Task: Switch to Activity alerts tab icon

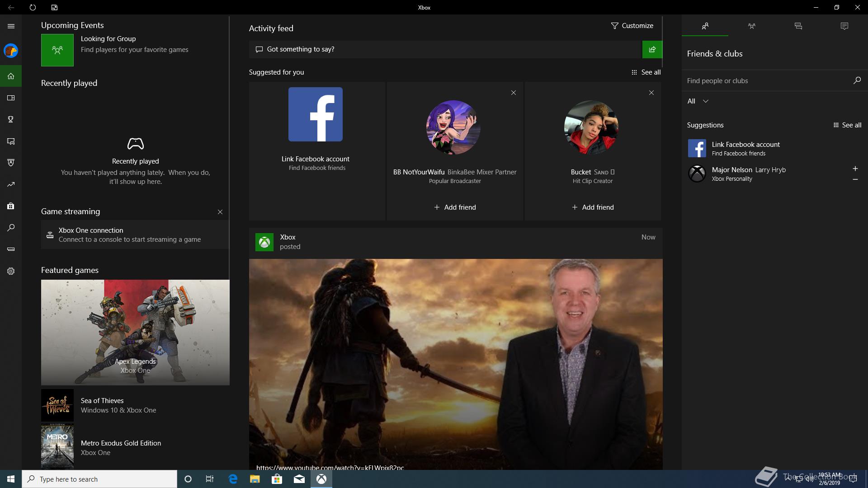Action: coord(844,26)
